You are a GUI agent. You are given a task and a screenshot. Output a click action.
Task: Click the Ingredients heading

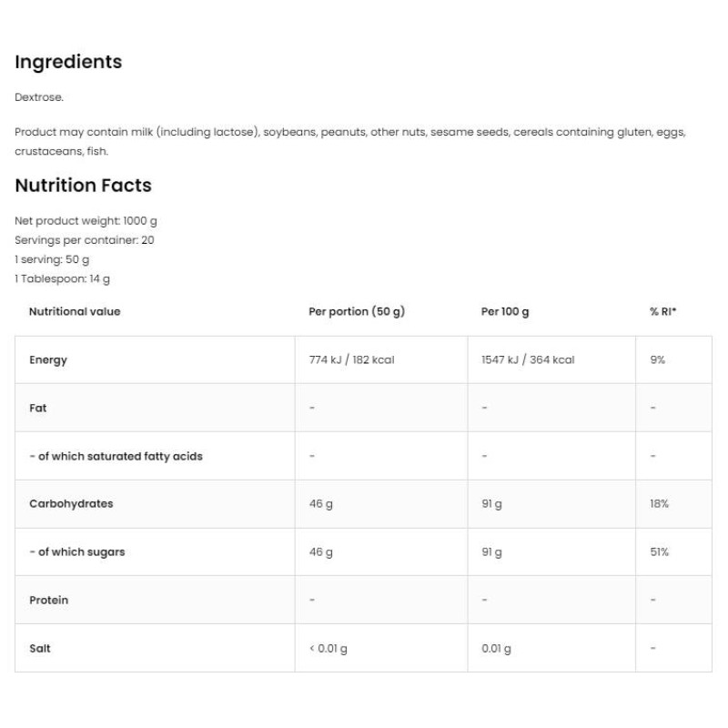click(x=68, y=62)
